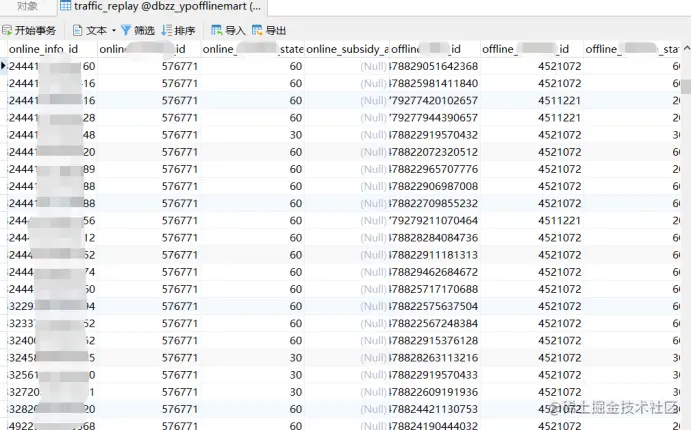The image size is (692, 430).
Task: Click state value 30 in 478822919570432 row
Action: tap(296, 135)
